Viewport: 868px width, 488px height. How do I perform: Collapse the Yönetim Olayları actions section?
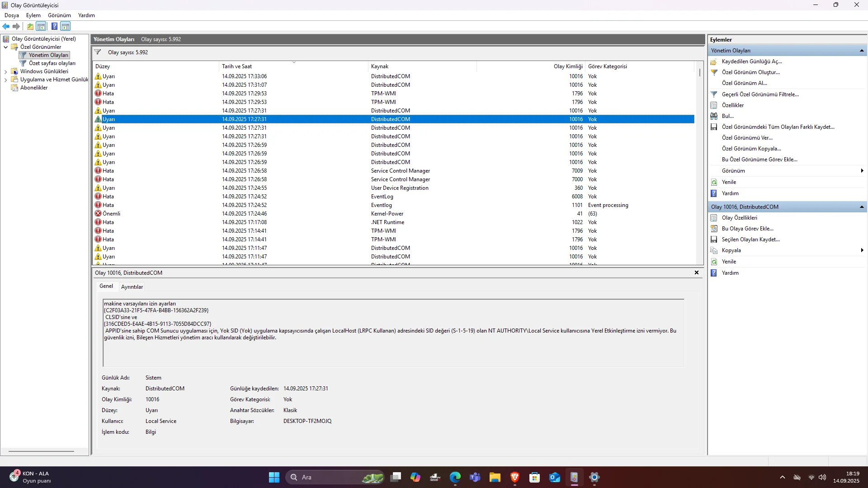click(862, 51)
